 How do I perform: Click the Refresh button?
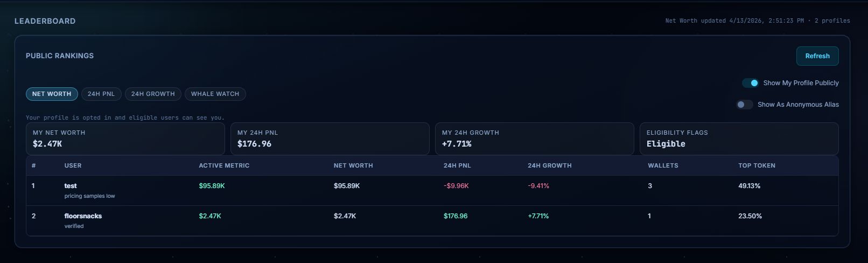[817, 56]
